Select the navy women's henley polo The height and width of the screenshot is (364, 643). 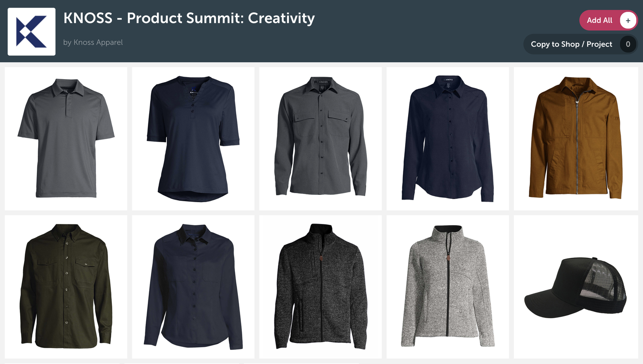point(193,138)
